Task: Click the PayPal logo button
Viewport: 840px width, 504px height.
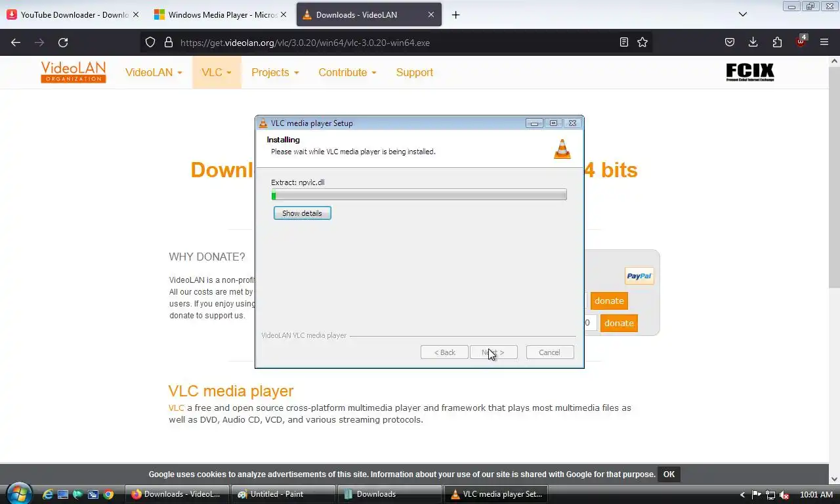Action: [639, 276]
